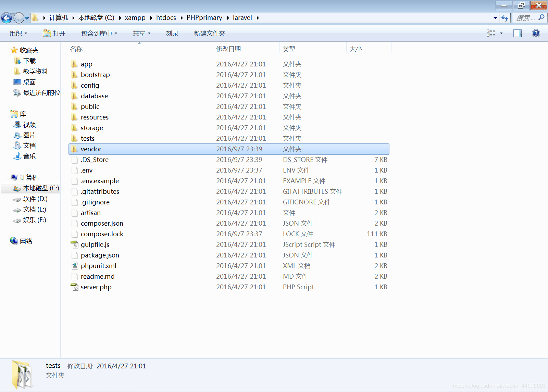The height and width of the screenshot is (392, 548).
Task: Toggle the preview pane icon
Action: (517, 33)
